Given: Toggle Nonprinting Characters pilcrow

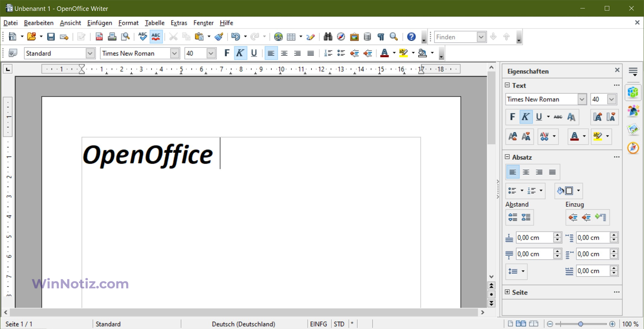Looking at the screenshot, I should [x=381, y=37].
